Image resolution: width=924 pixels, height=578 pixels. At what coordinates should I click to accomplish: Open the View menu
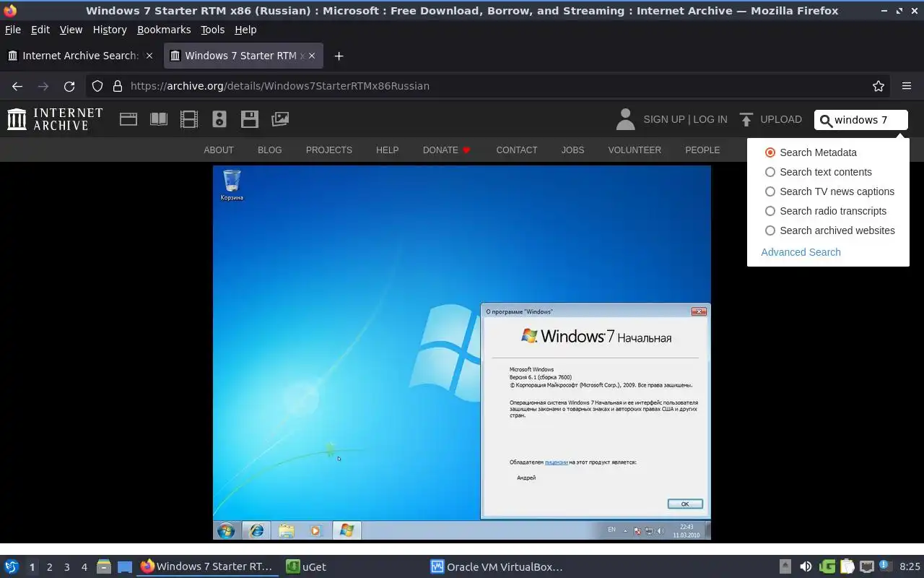[x=71, y=30]
